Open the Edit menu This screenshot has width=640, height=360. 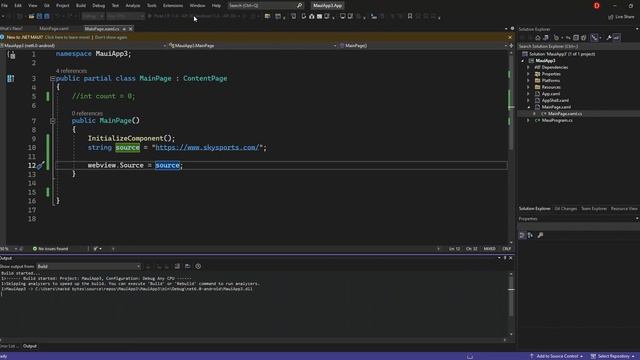[18, 5]
